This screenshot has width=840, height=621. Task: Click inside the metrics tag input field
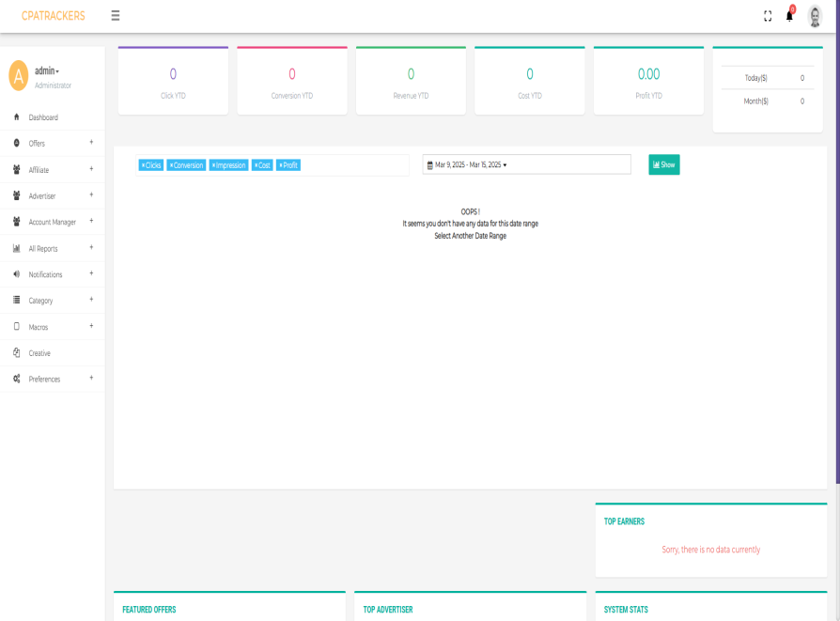point(355,165)
